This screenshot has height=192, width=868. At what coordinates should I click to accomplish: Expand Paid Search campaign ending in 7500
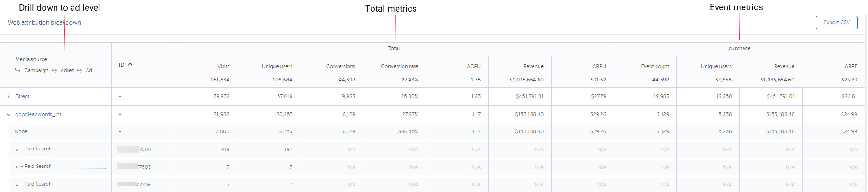(17, 149)
